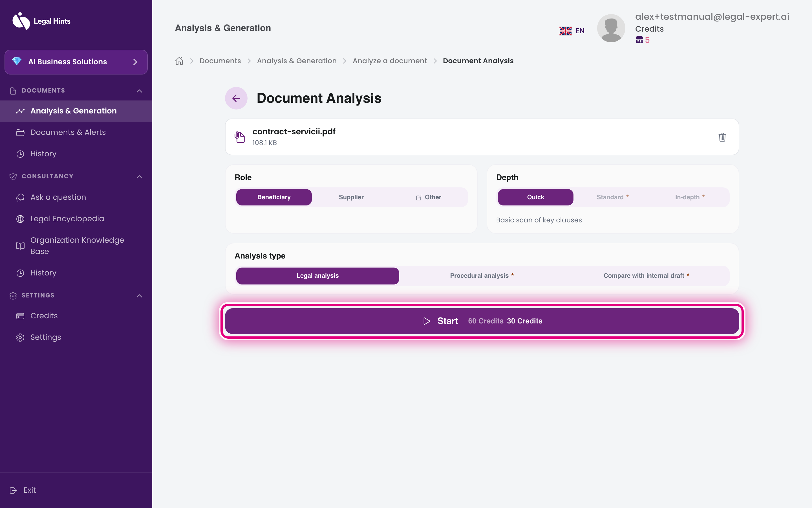Click the contract-servicii.pdf file name
The width and height of the screenshot is (812, 508).
[x=294, y=131]
